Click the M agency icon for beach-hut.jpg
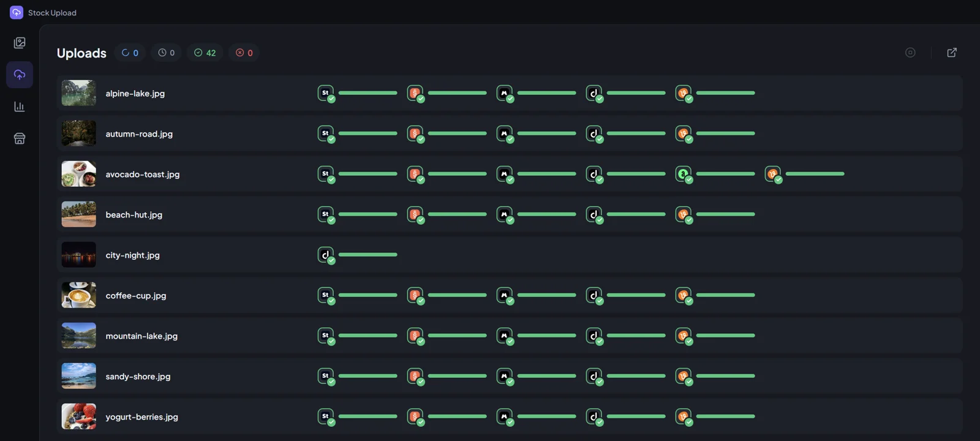The width and height of the screenshot is (980, 441). tap(505, 214)
